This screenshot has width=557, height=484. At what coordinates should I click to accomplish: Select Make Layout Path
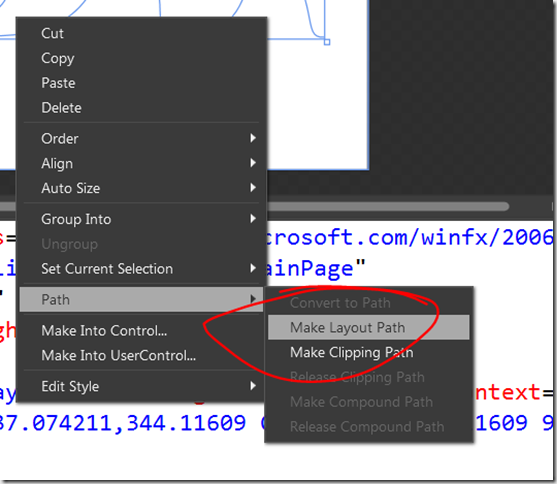[x=368, y=327]
